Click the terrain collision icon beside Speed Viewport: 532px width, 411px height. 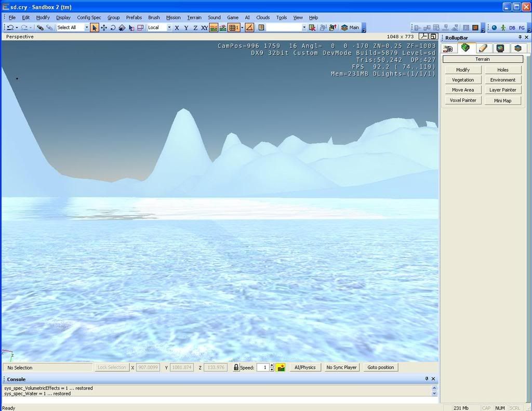tap(281, 367)
